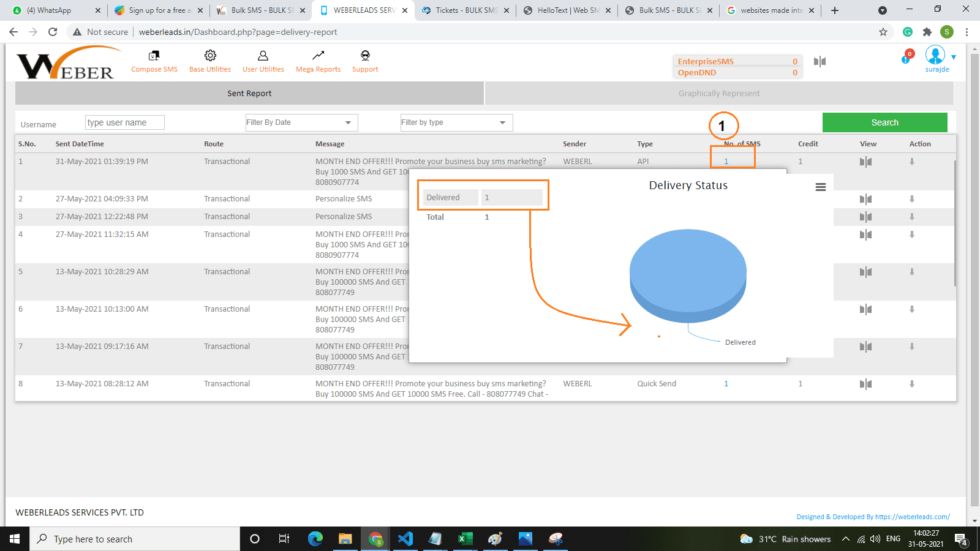Open Base Utilities gear icon
Viewport: 980px width, 551px height.
[210, 56]
